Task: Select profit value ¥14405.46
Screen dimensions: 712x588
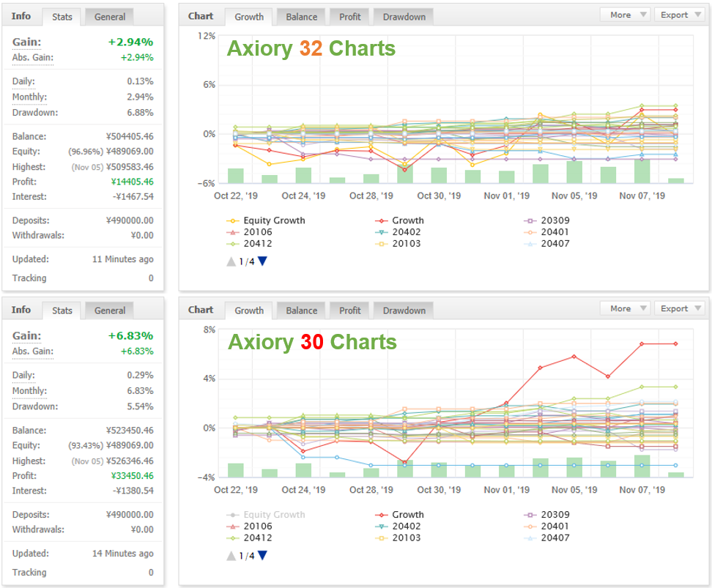Action: tap(132, 182)
